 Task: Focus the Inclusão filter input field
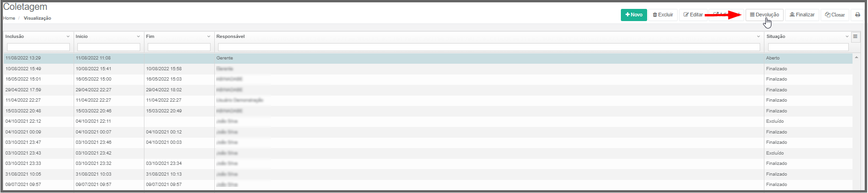click(38, 47)
